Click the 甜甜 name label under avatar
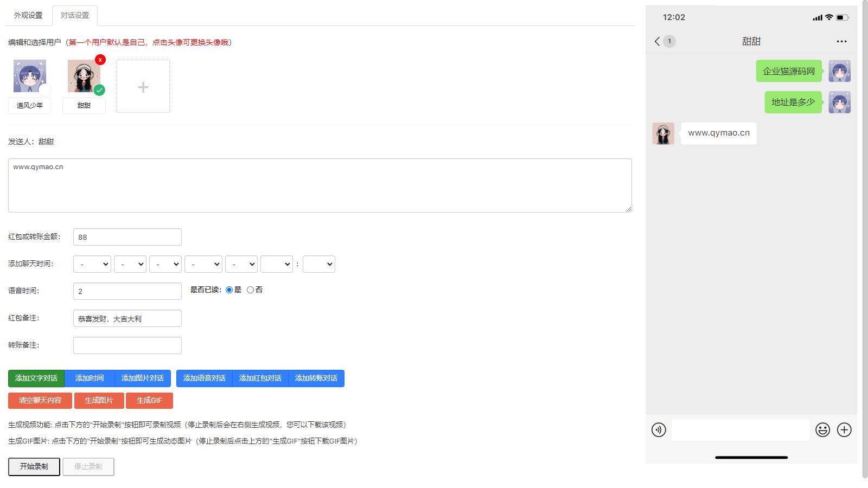The image size is (868, 488). pyautogui.click(x=84, y=106)
